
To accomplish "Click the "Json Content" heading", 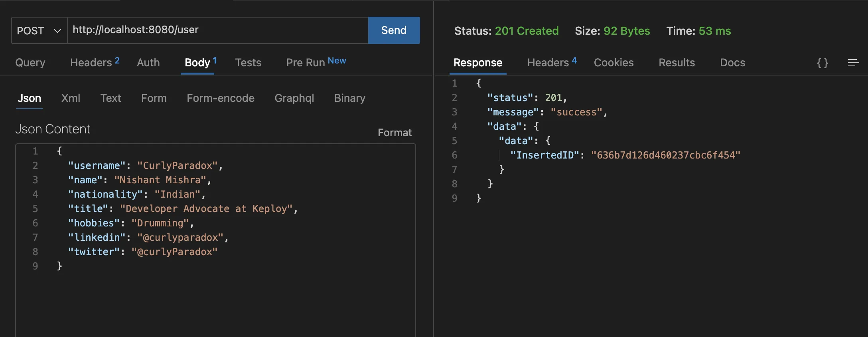I will click(x=53, y=129).
